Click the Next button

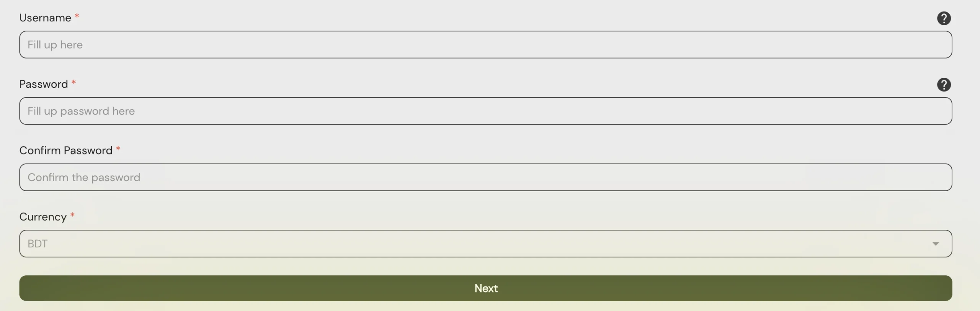pos(485,288)
